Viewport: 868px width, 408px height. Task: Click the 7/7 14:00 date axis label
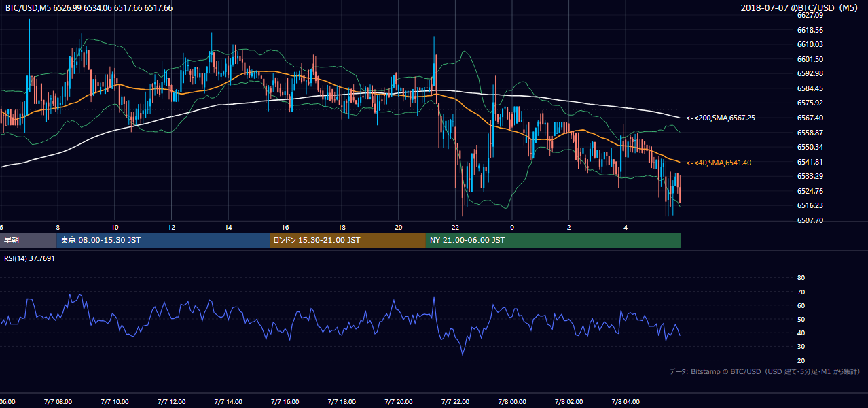click(228, 402)
